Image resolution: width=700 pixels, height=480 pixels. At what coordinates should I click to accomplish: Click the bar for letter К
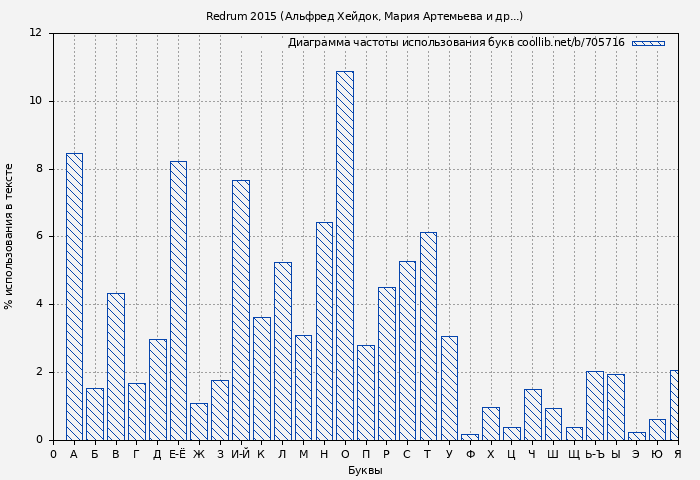[x=261, y=378]
